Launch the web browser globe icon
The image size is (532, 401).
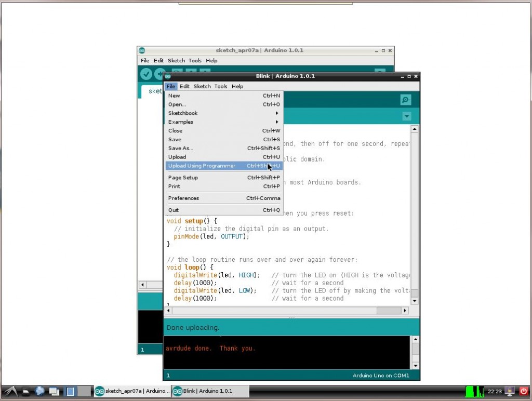click(x=39, y=391)
